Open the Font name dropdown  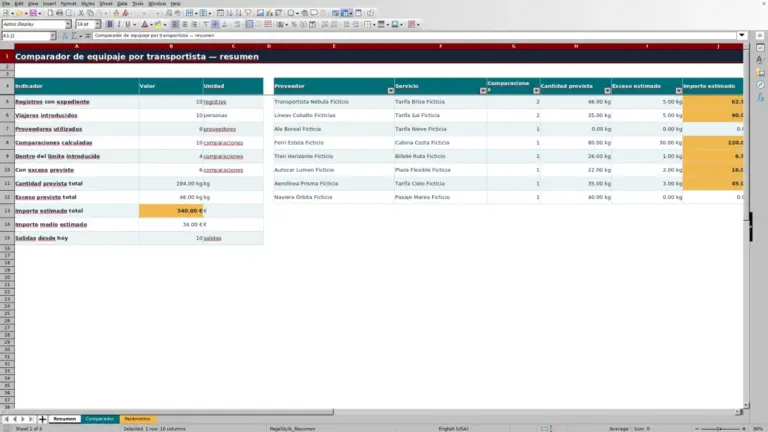[68, 24]
